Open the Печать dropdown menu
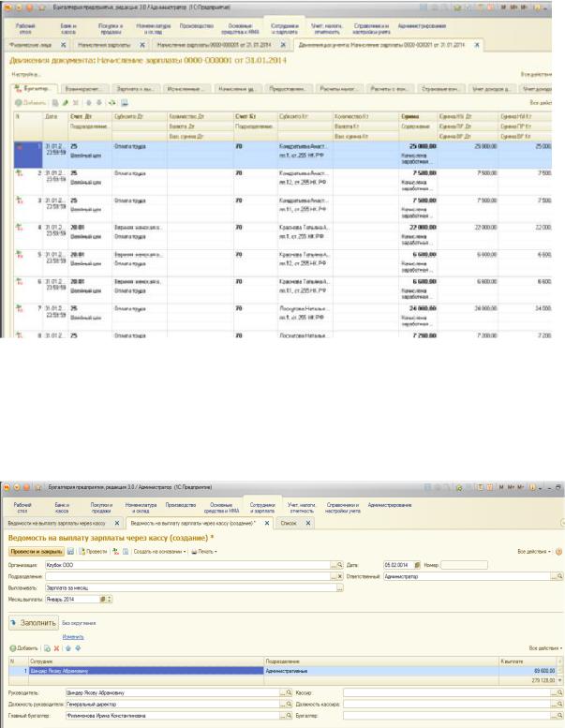This screenshot has width=565, height=728. [x=204, y=552]
